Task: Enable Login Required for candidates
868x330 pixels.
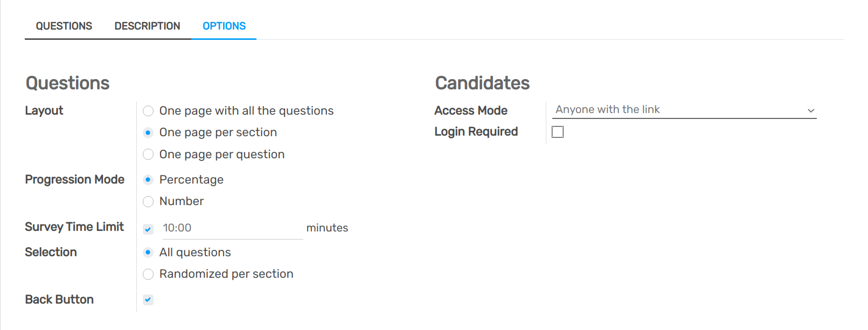Action: pos(558,131)
